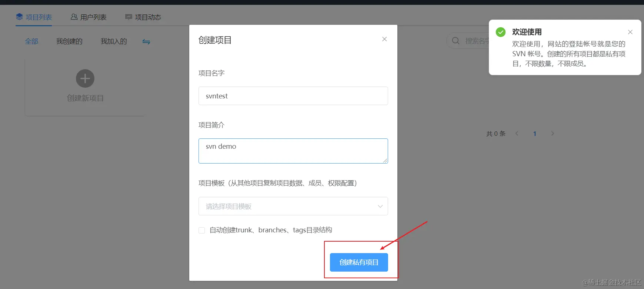Screen dimensions: 644x289
Task: Click the monitor icon of 项目动态
Action: (x=129, y=17)
